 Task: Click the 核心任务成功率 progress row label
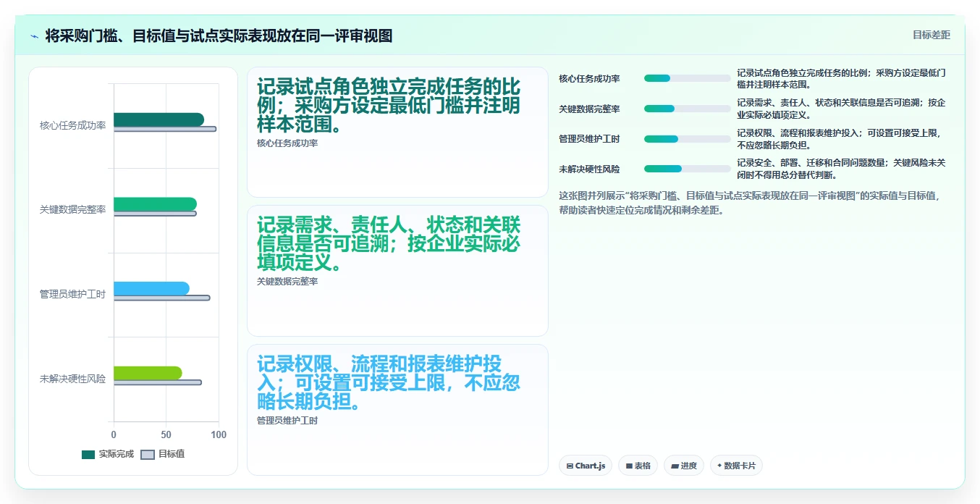[589, 78]
